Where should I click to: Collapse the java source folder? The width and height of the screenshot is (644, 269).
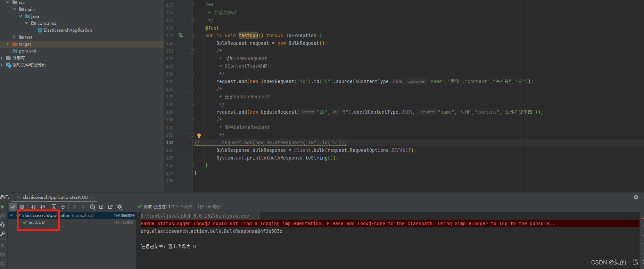[20, 16]
